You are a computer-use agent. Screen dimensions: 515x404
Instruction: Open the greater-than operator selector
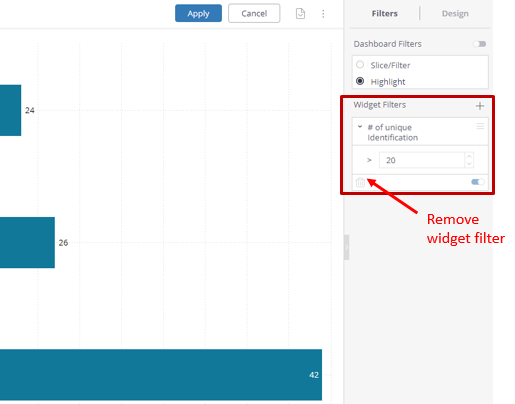coord(369,160)
